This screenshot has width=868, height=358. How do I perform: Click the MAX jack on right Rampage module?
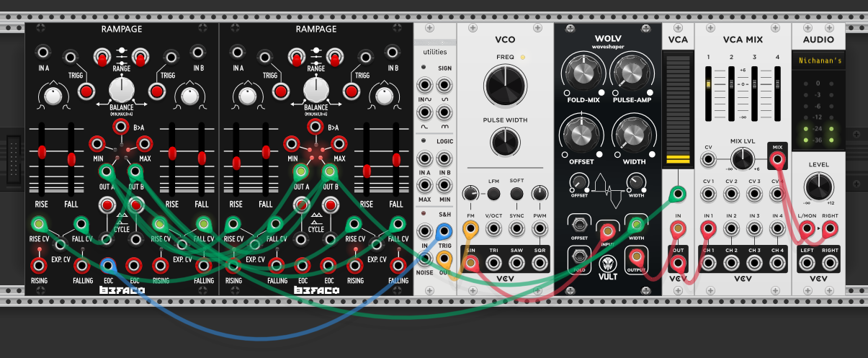tap(339, 143)
